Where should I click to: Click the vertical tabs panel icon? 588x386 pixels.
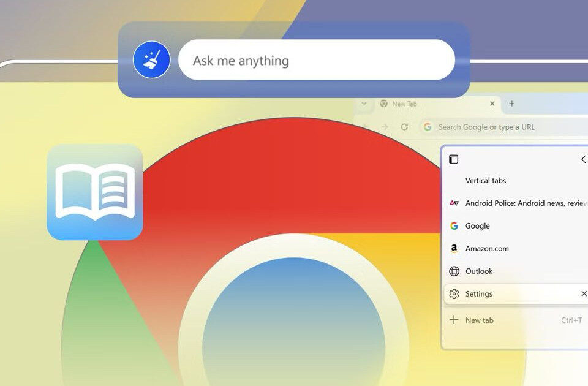453,159
